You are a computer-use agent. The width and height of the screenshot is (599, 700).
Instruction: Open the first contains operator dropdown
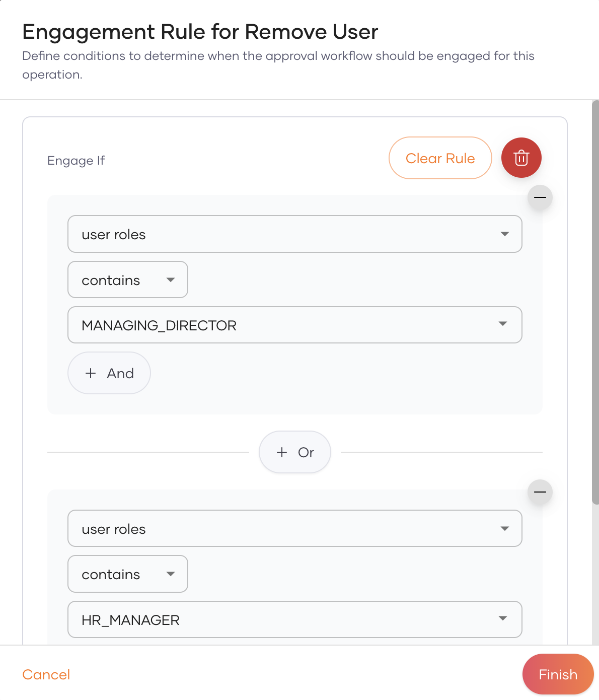pos(121,280)
